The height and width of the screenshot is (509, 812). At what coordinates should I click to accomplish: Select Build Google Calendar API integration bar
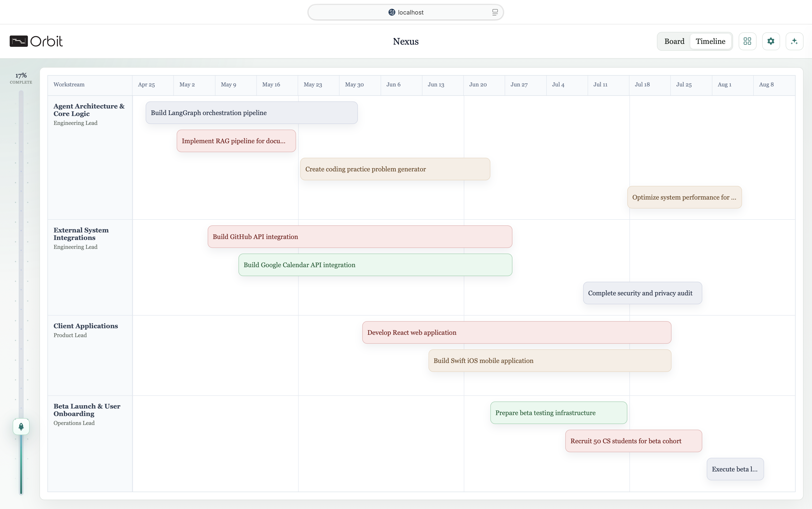point(375,265)
